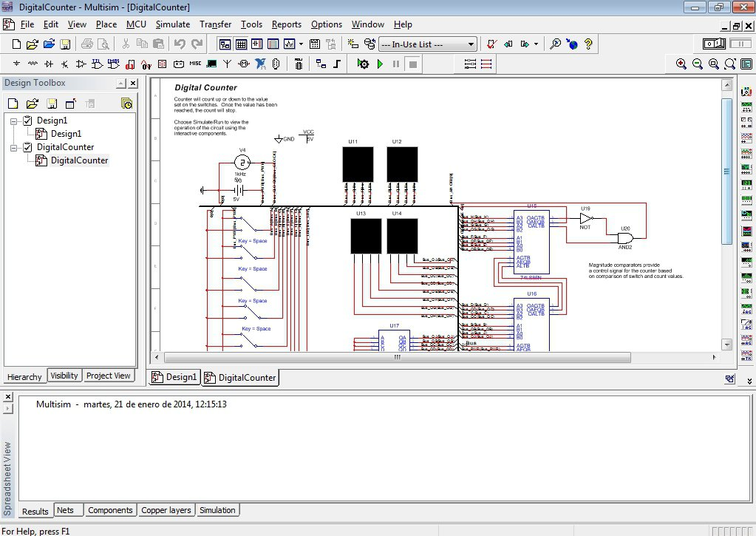Open the Simulate menu
This screenshot has height=536, width=756.
(x=172, y=24)
